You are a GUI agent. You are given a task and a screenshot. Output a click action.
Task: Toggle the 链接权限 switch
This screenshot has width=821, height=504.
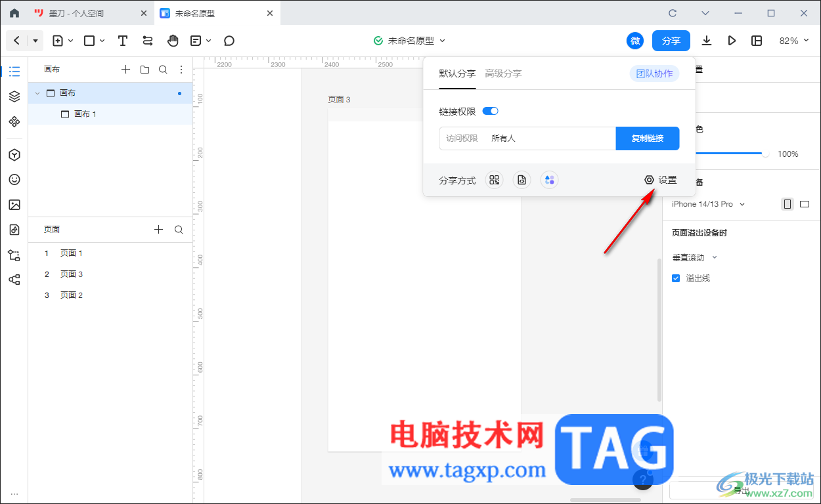coord(491,112)
